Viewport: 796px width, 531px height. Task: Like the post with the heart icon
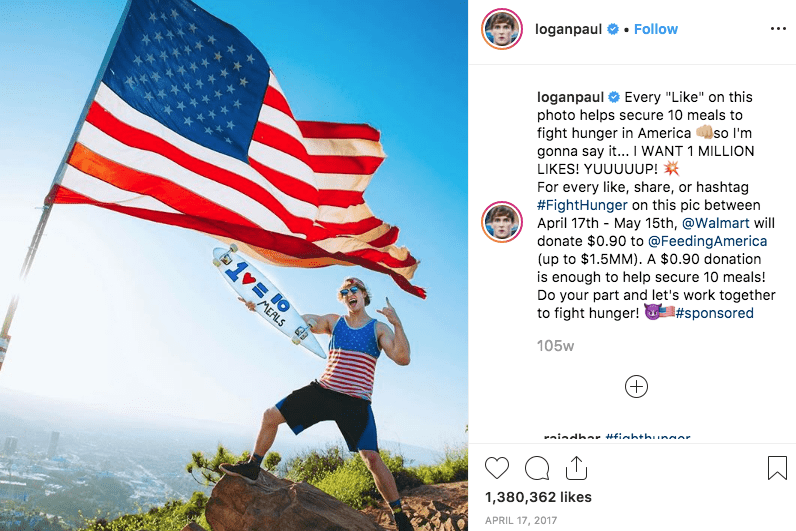coord(496,468)
